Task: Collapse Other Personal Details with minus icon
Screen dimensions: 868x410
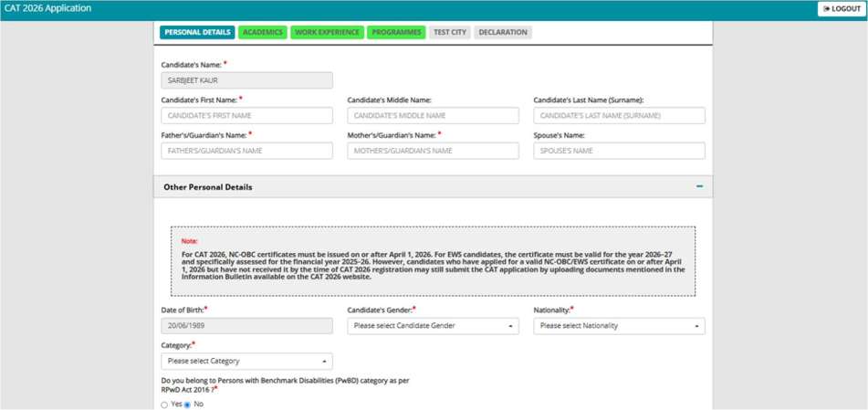Action: pyautogui.click(x=700, y=186)
